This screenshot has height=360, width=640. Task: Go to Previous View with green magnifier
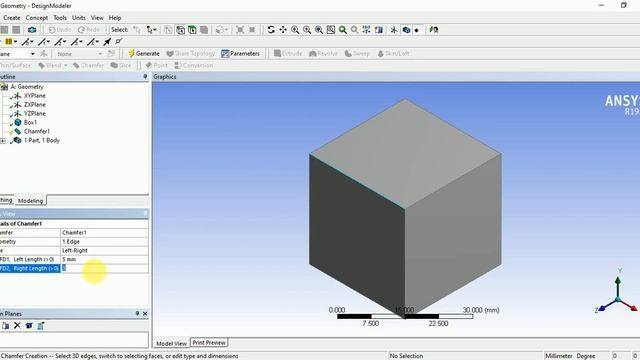coord(343,30)
